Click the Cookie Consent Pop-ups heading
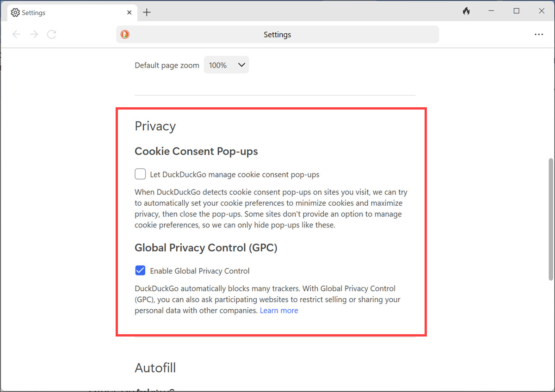Screen dimensions: 555x392 [x=196, y=151]
